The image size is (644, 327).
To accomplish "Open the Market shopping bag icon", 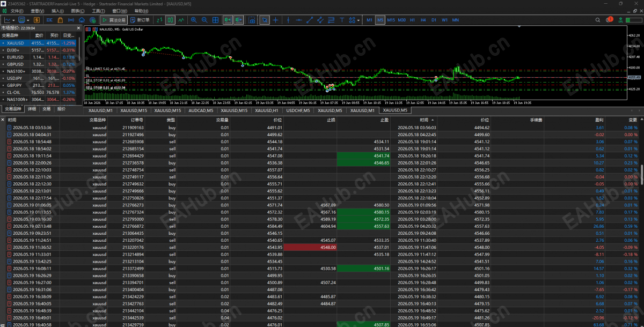I will pyautogui.click(x=60, y=20).
